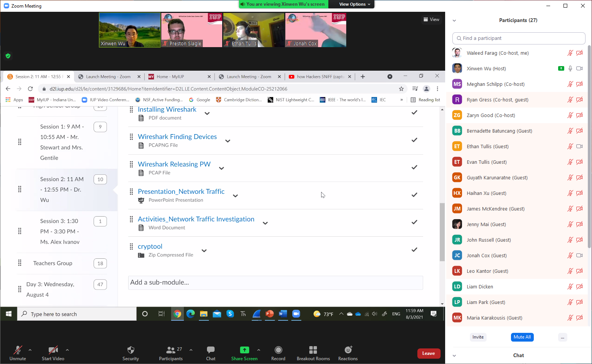Open the Presentation_Network Traffic link
Image resolution: width=592 pixels, height=364 pixels.
pyautogui.click(x=181, y=191)
